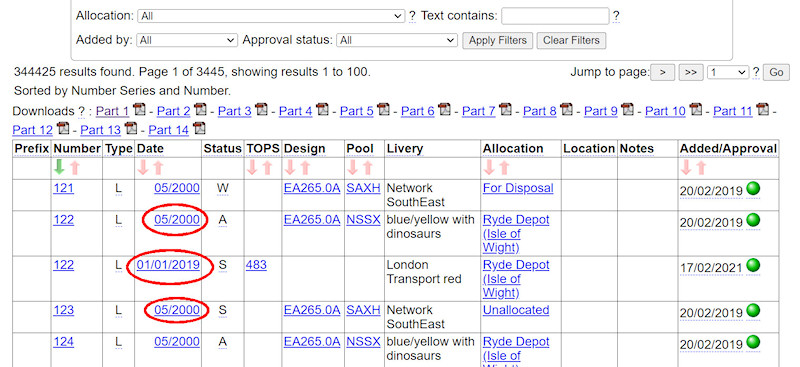800x367 pixels.
Task: Open NSSX pool link for number 124
Action: click(363, 341)
